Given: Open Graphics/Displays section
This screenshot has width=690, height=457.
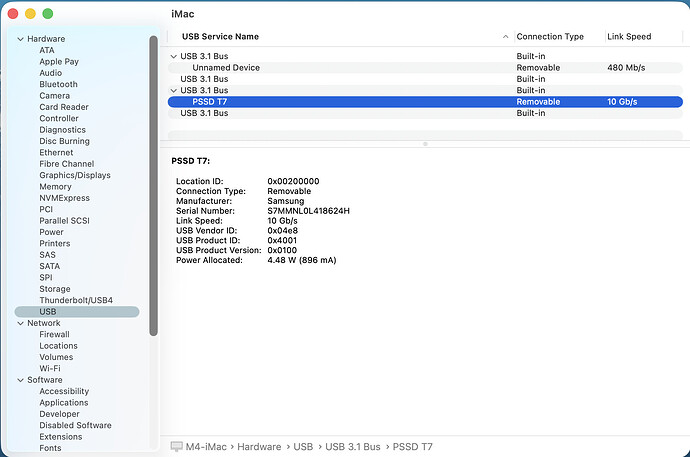Looking at the screenshot, I should [x=75, y=175].
